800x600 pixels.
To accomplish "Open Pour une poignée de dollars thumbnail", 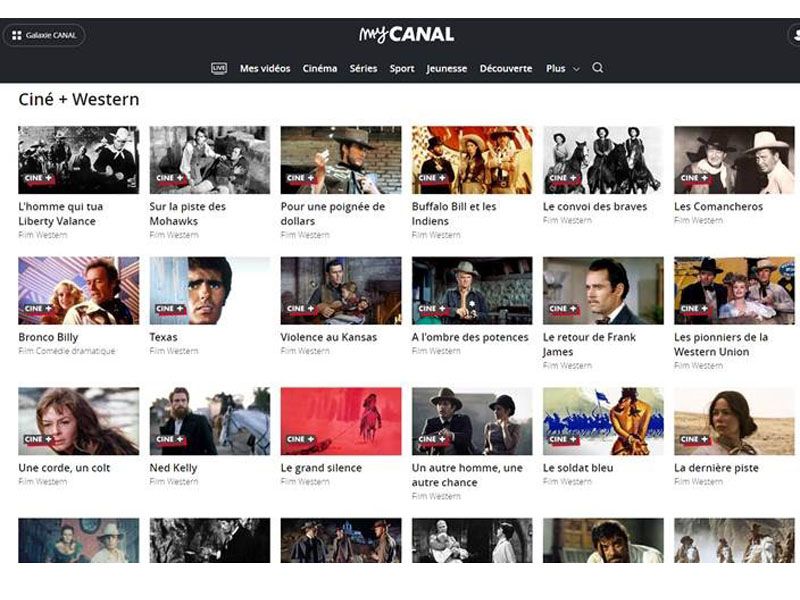I will [341, 160].
